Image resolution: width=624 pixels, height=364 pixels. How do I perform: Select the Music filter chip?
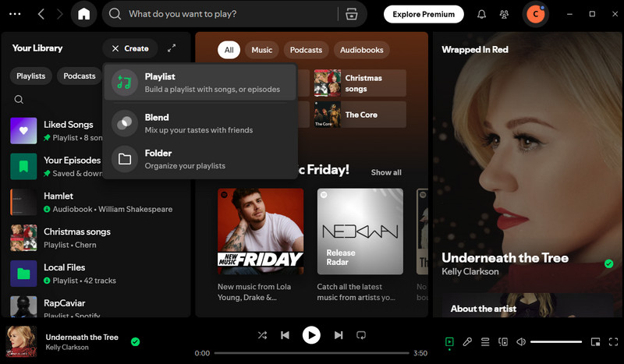pos(262,50)
